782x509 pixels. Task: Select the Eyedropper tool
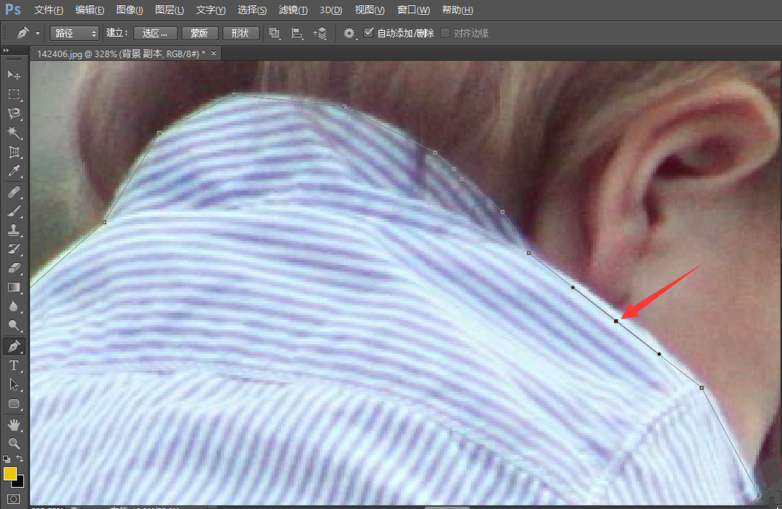13,171
